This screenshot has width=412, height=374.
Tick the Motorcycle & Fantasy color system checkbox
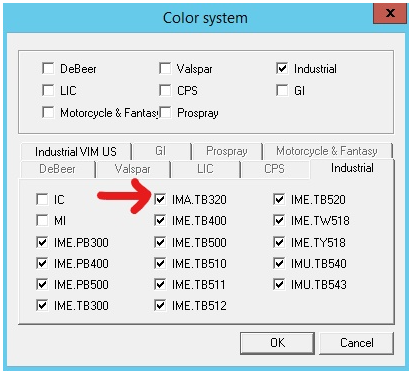(x=48, y=112)
